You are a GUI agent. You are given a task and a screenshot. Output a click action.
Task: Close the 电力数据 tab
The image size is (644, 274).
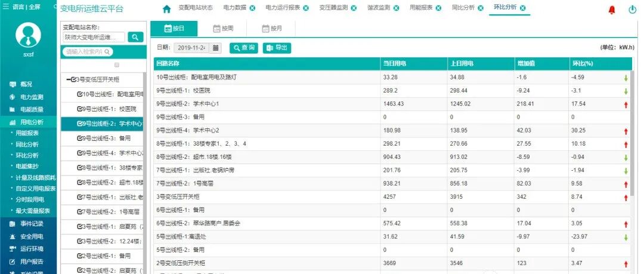252,8
